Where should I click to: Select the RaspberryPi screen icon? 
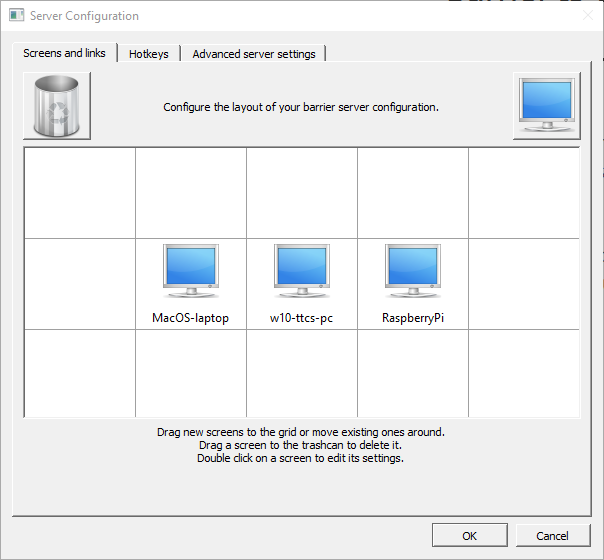tap(412, 272)
